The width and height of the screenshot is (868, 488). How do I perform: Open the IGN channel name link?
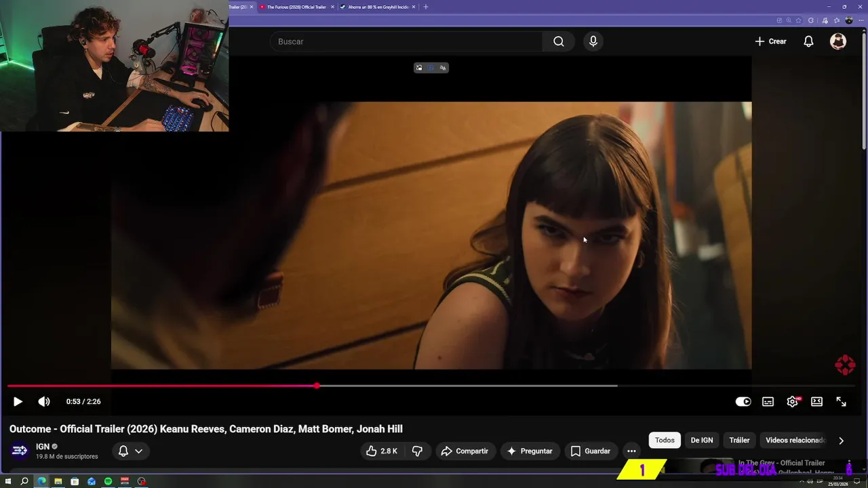click(x=43, y=447)
